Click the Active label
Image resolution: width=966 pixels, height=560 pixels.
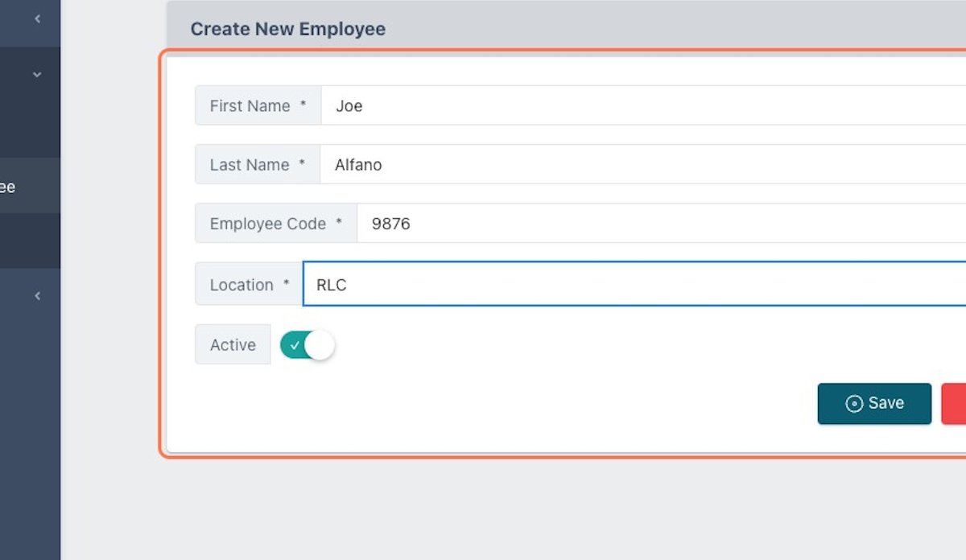click(233, 344)
